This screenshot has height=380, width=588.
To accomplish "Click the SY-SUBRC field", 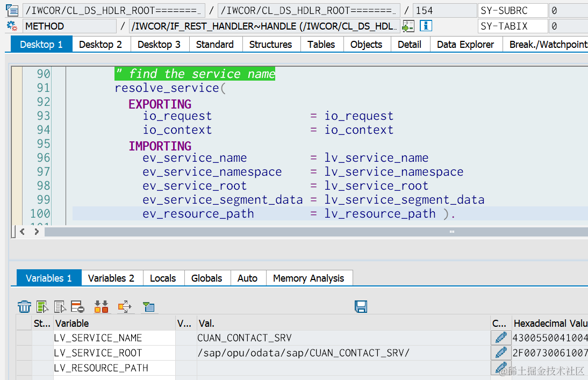I will [x=513, y=11].
